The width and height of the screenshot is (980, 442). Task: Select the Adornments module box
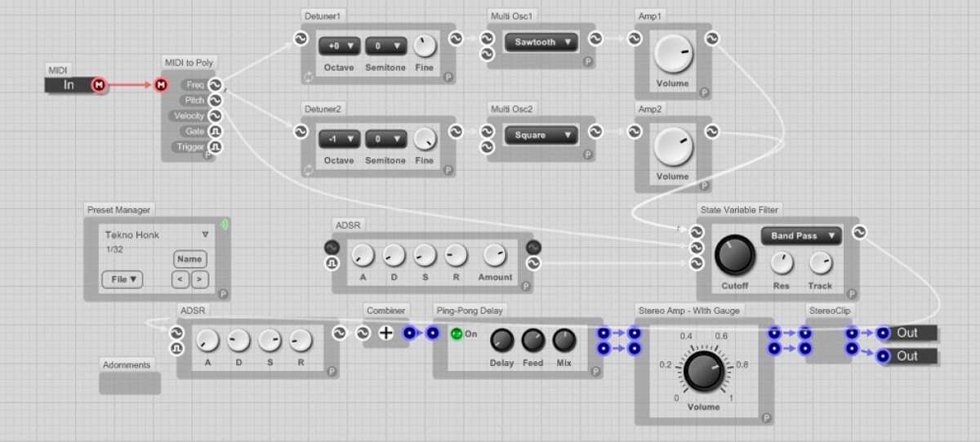click(130, 382)
